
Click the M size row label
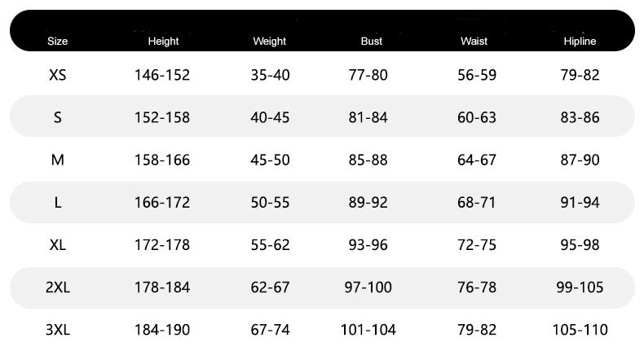click(x=57, y=160)
